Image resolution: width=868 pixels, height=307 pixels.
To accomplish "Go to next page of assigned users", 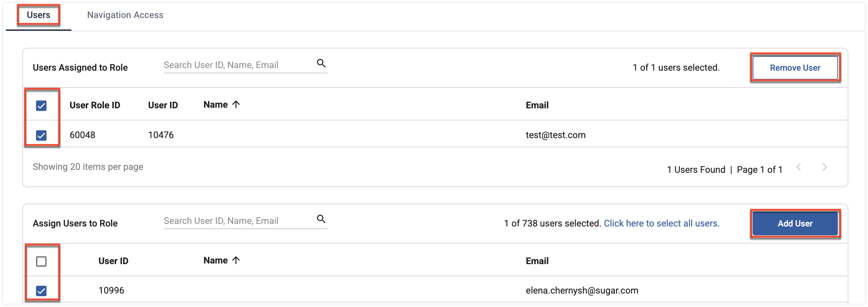I will 824,167.
